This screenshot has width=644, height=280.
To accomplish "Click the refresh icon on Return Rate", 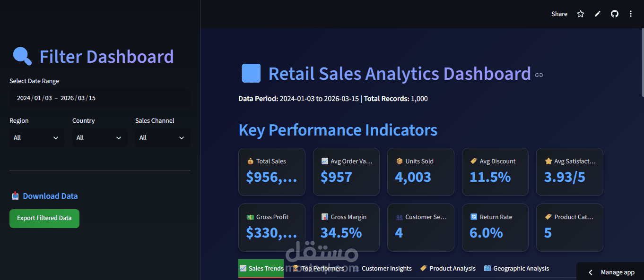I will tap(473, 217).
